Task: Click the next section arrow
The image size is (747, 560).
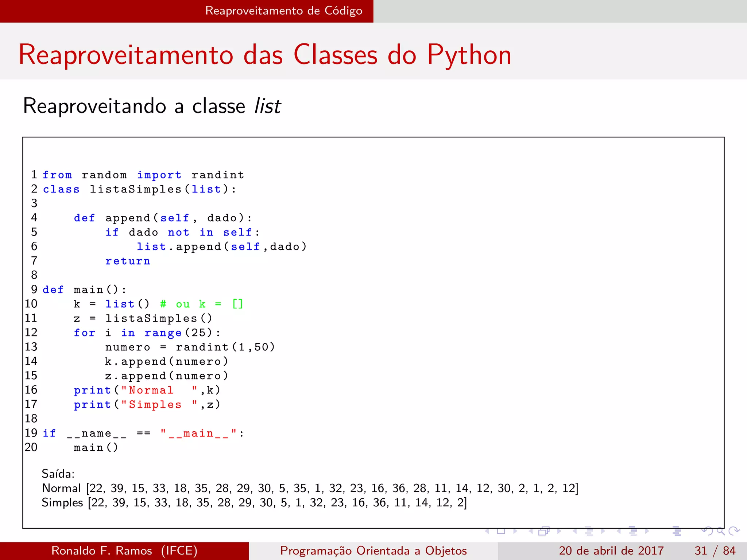Action: [x=647, y=531]
